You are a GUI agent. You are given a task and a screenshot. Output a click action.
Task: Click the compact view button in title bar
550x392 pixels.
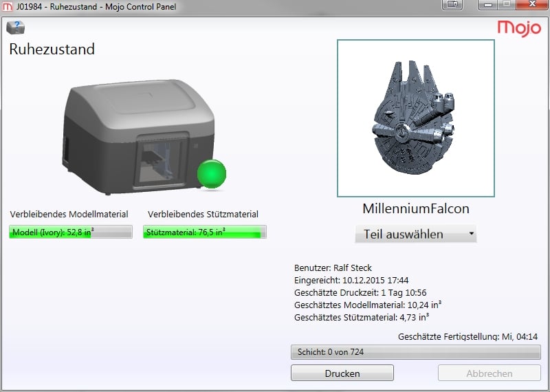(x=452, y=5)
